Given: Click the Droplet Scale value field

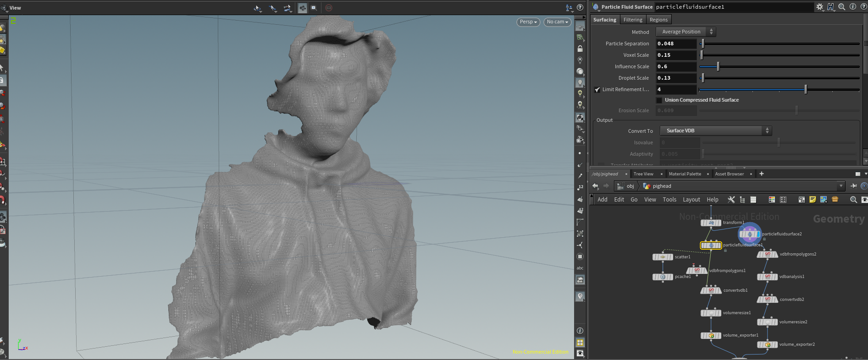Looking at the screenshot, I should (x=676, y=78).
